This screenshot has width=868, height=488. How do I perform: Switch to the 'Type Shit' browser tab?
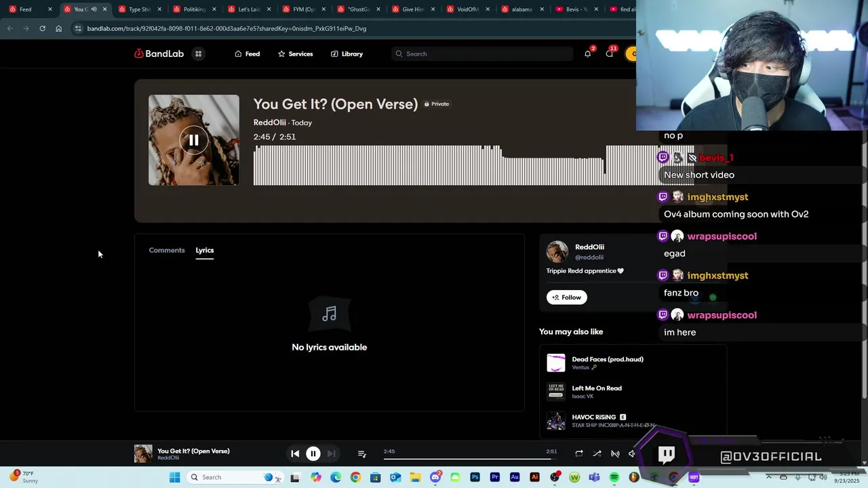[x=140, y=9]
